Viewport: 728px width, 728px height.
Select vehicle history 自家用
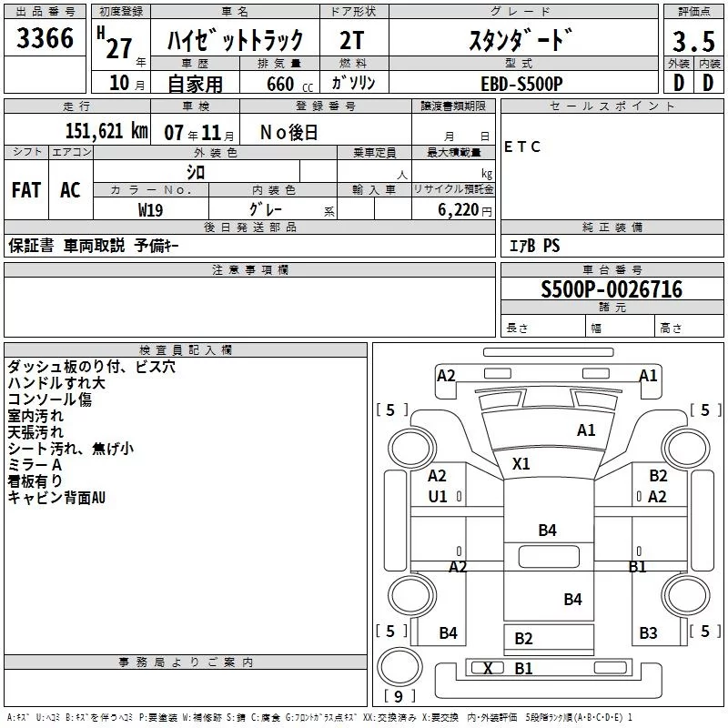click(195, 84)
